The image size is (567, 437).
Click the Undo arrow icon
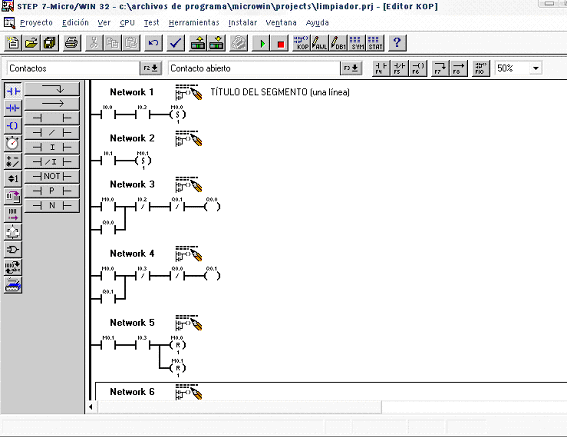tap(153, 43)
